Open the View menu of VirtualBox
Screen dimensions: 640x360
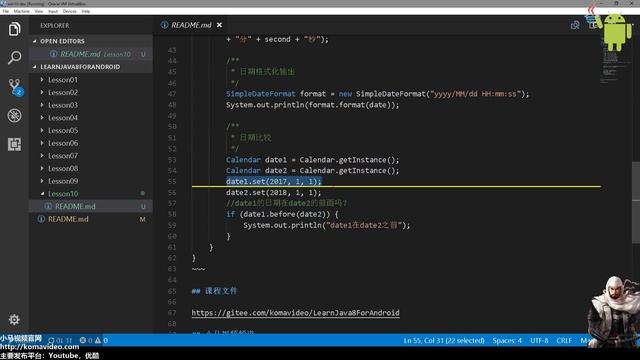click(x=39, y=11)
